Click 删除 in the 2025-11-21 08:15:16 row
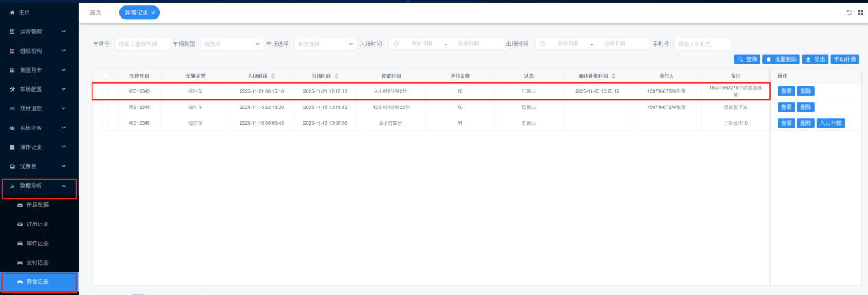The width and height of the screenshot is (868, 295). pyautogui.click(x=806, y=91)
